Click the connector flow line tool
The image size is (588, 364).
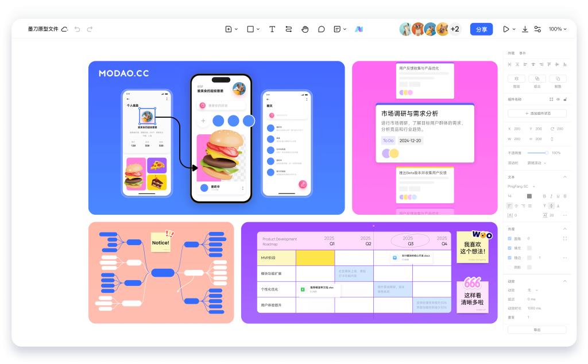pyautogui.click(x=288, y=29)
